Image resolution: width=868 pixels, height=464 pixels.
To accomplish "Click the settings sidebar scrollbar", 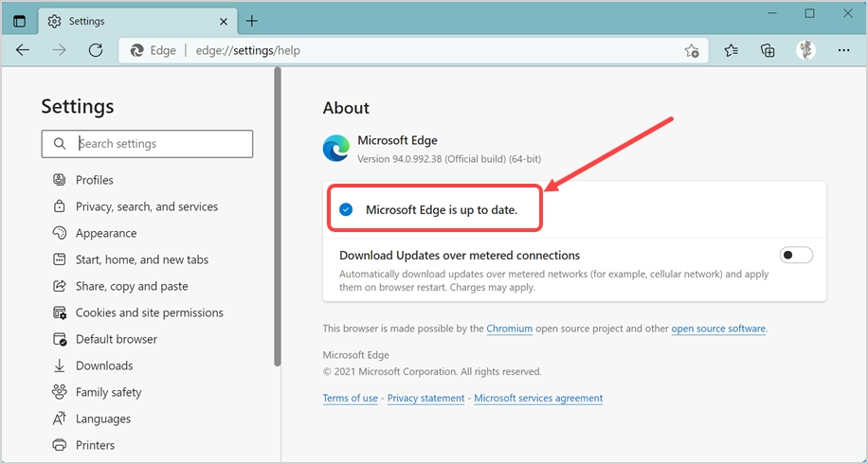I will pos(277,218).
